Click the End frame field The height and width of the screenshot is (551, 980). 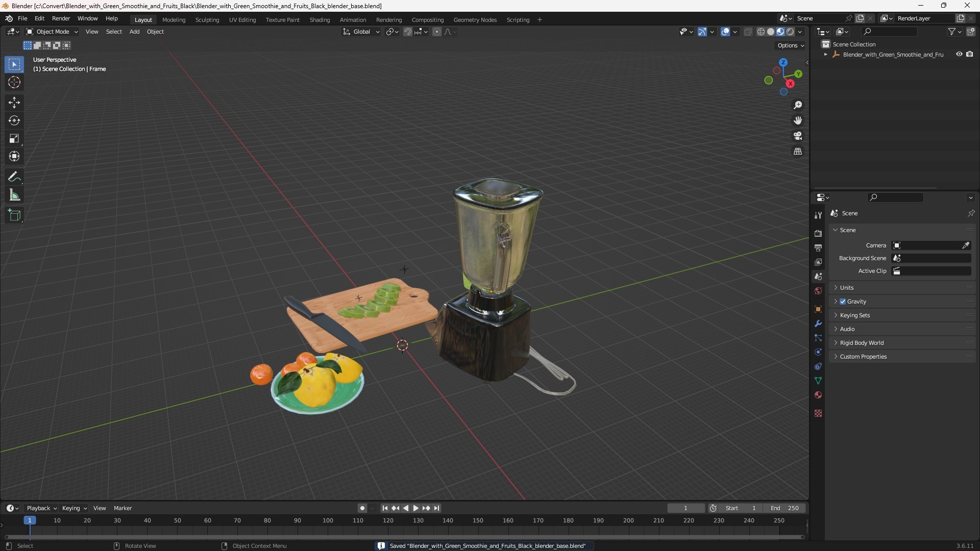click(x=785, y=508)
